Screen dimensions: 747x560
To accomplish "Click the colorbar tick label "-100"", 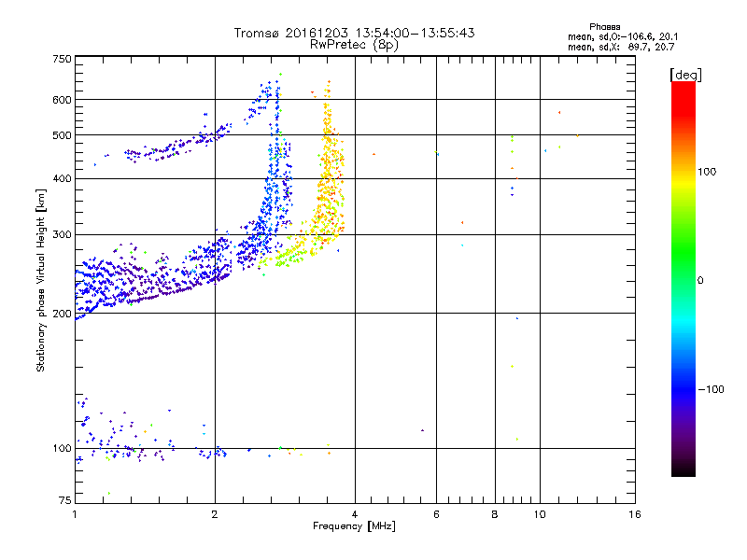I will (x=711, y=389).
